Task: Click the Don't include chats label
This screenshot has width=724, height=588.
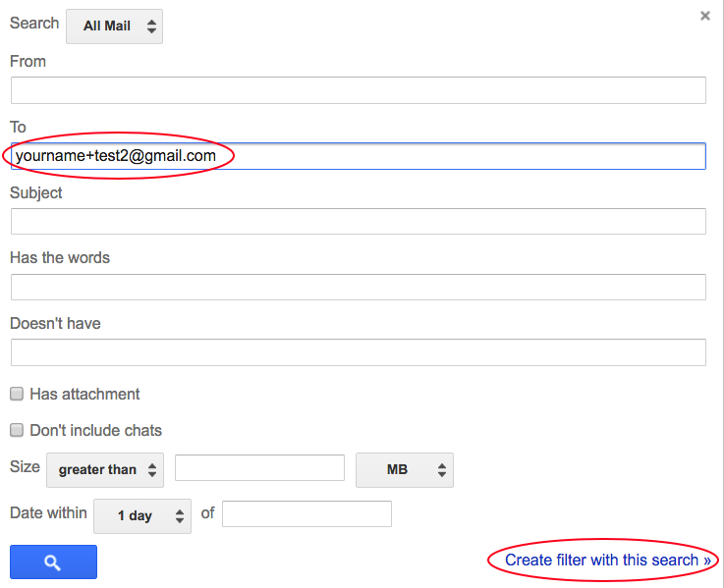Action: click(x=95, y=431)
